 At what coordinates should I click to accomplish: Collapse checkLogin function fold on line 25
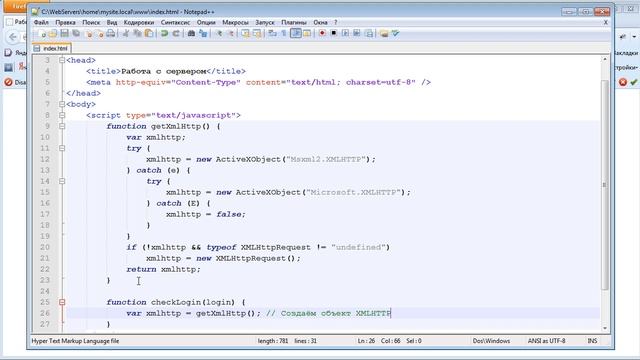pyautogui.click(x=62, y=302)
